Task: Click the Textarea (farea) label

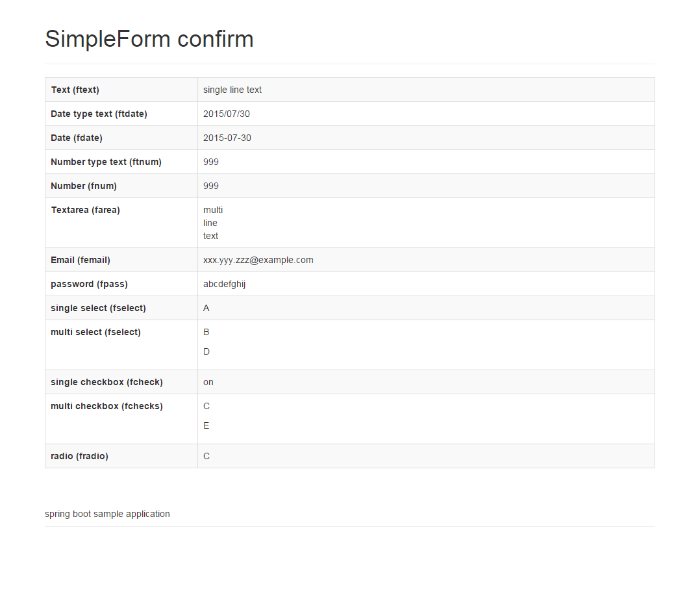Action: click(x=85, y=210)
